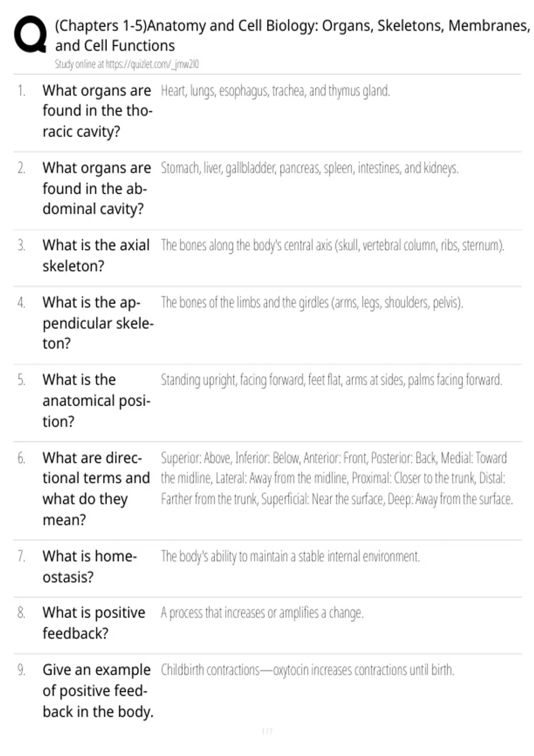Click answer about body's central axis bones
Screen dimensions: 534x756
(332, 245)
